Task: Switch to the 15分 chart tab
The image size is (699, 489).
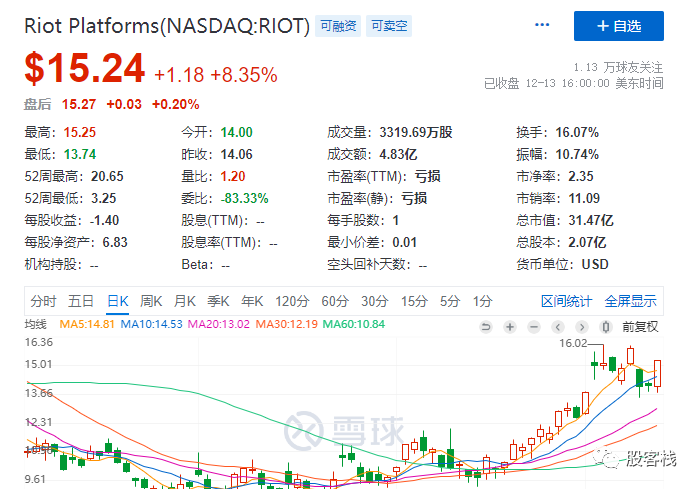Action: pyautogui.click(x=414, y=301)
